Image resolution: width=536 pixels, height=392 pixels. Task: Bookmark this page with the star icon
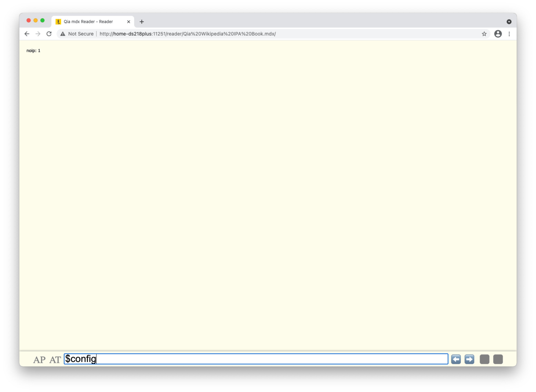point(484,34)
